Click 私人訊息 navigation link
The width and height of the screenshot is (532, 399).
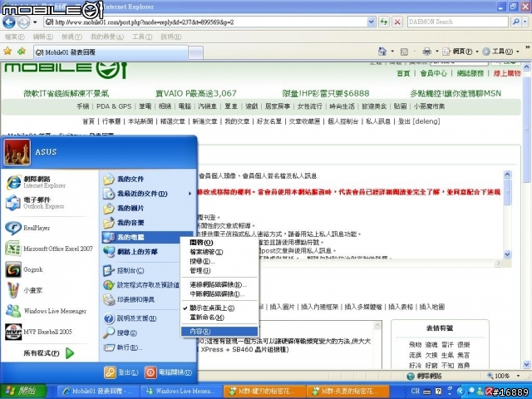(378, 121)
